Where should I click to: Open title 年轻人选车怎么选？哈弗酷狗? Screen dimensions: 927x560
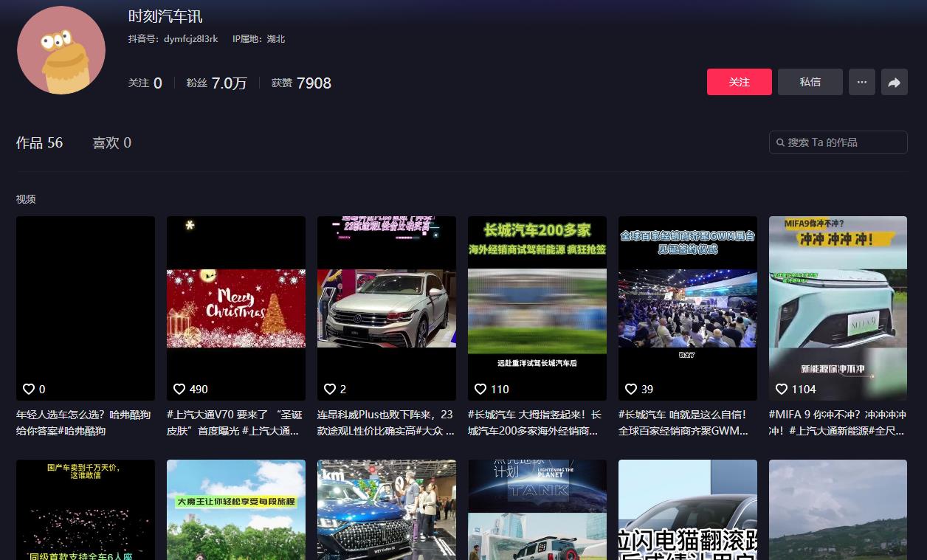pyautogui.click(x=83, y=423)
